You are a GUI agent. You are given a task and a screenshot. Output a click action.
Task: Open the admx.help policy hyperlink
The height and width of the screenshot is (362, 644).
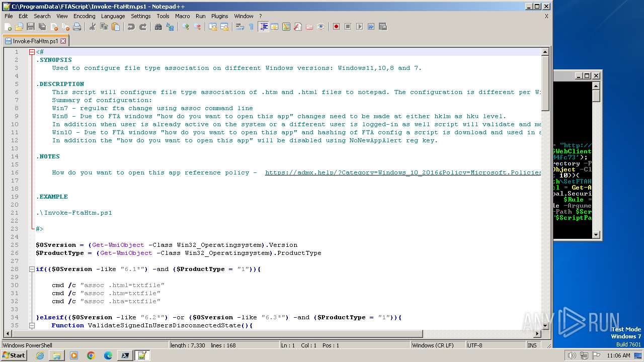click(x=403, y=172)
